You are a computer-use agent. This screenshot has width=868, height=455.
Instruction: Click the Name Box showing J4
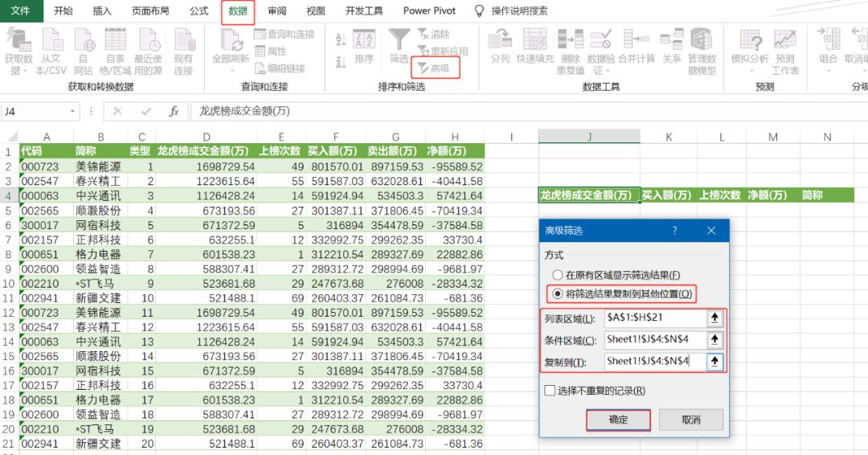(35, 111)
